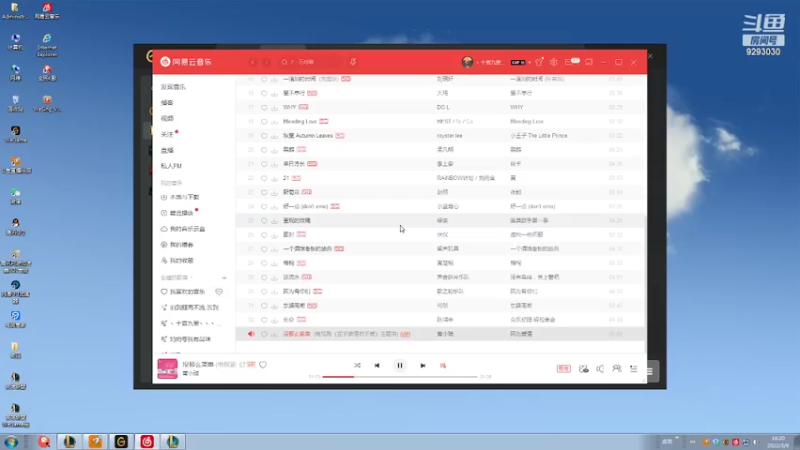Image resolution: width=800 pixels, height=450 pixels.
Task: Download the song titled 21
Action: tap(274, 178)
